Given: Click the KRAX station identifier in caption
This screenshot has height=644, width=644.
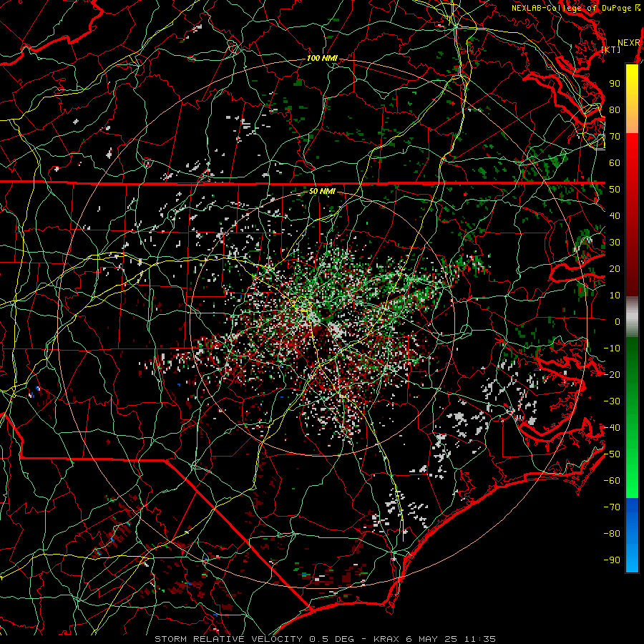Looking at the screenshot, I should click(388, 639).
